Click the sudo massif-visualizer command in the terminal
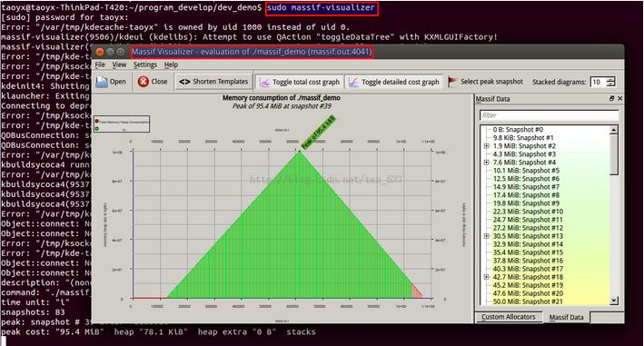This screenshot has width=644, height=346. [321, 7]
